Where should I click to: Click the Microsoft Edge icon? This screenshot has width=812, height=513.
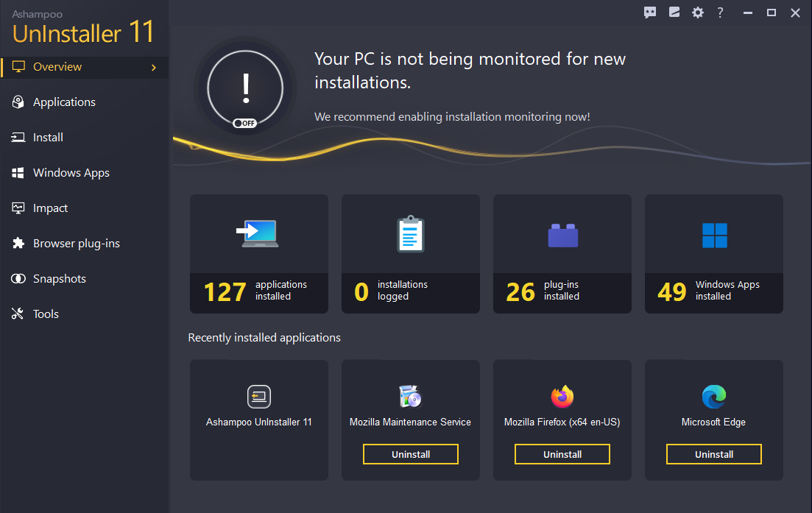tap(714, 397)
